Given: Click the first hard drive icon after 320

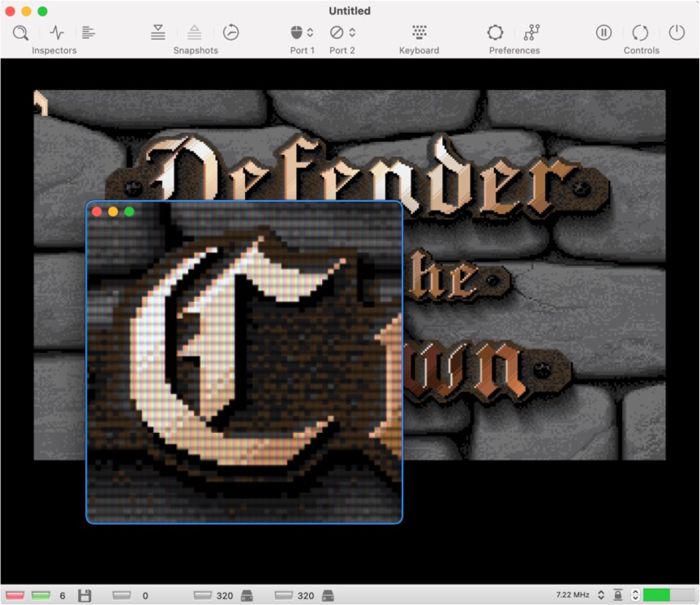Looking at the screenshot, I should pyautogui.click(x=247, y=595).
